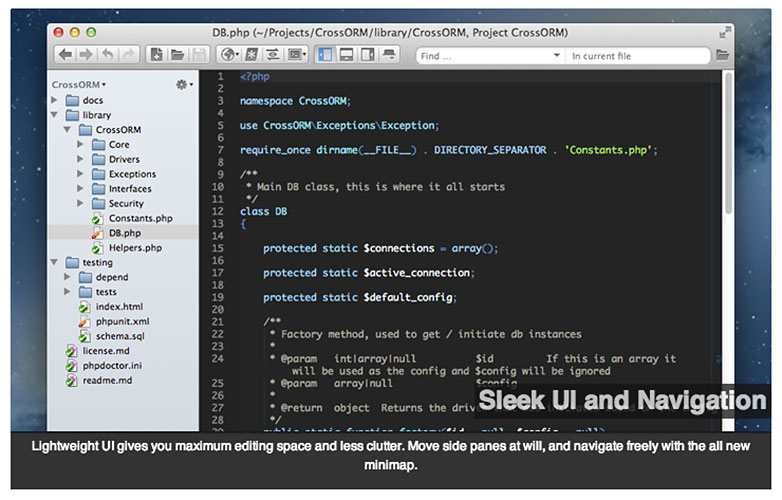Expand the Core folder
Viewport: 782px width, 500px height.
coord(80,145)
